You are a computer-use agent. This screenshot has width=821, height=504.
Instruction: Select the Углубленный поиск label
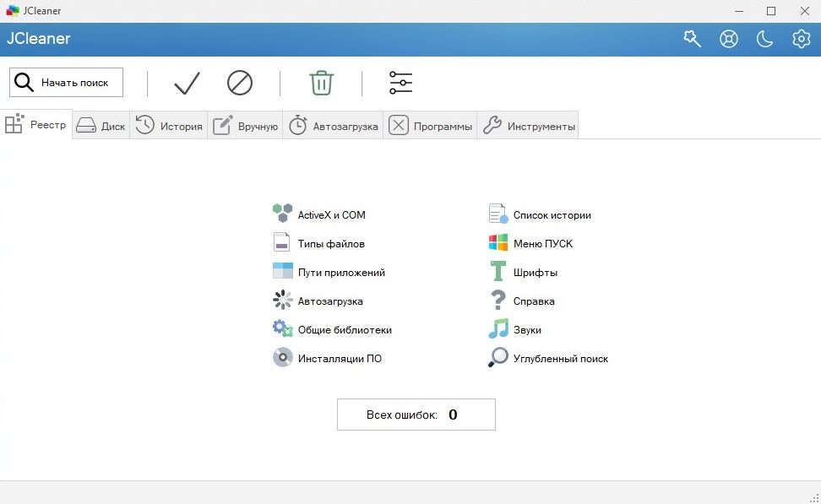561,359
